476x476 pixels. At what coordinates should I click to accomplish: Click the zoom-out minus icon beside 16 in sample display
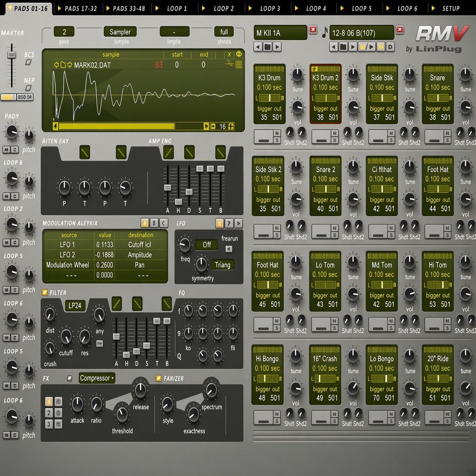[213, 126]
